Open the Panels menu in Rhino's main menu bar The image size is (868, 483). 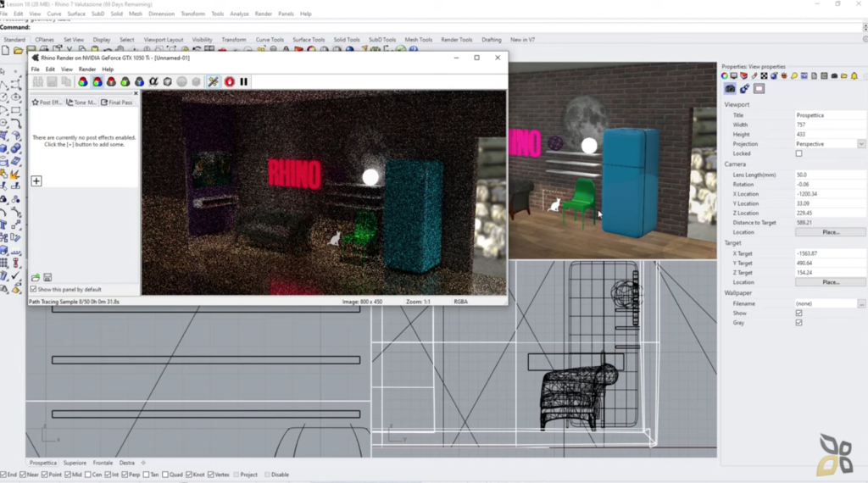tap(286, 14)
